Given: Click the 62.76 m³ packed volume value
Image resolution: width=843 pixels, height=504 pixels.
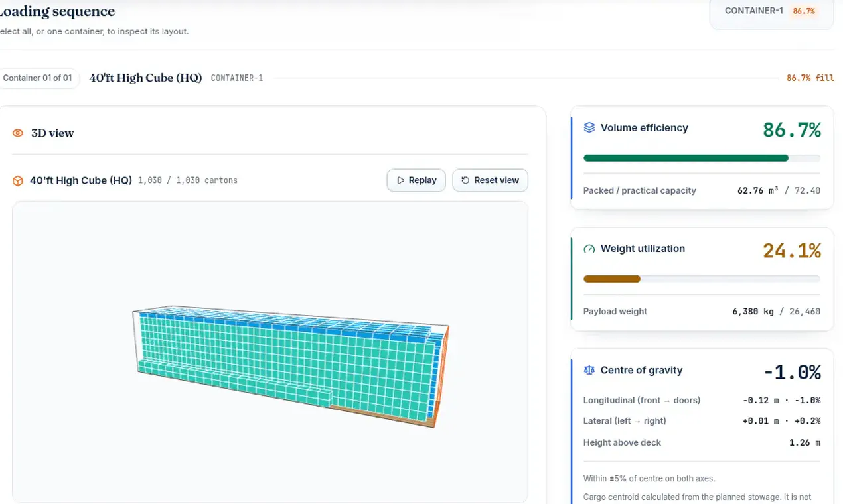Looking at the screenshot, I should pyautogui.click(x=757, y=190).
